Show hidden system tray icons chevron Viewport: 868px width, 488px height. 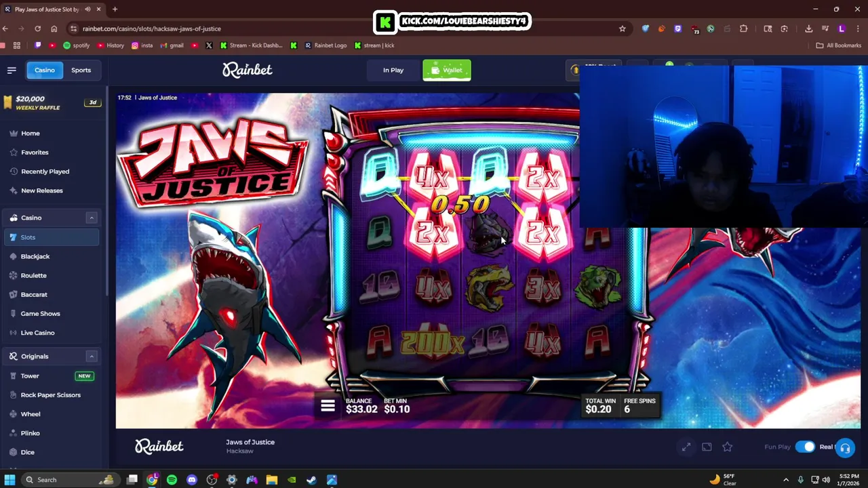point(786,480)
